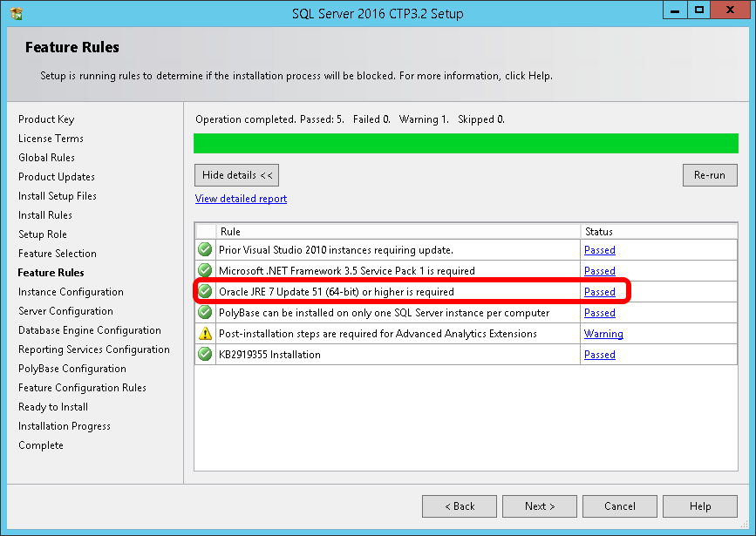Select License Terms step in sidebar
Screen dimensions: 756x536
coord(51,139)
